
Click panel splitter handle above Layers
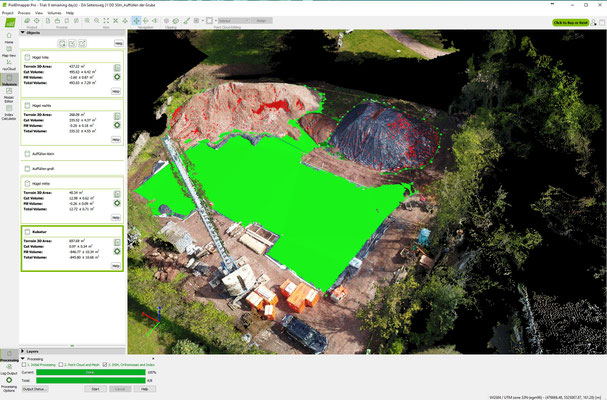(72, 346)
